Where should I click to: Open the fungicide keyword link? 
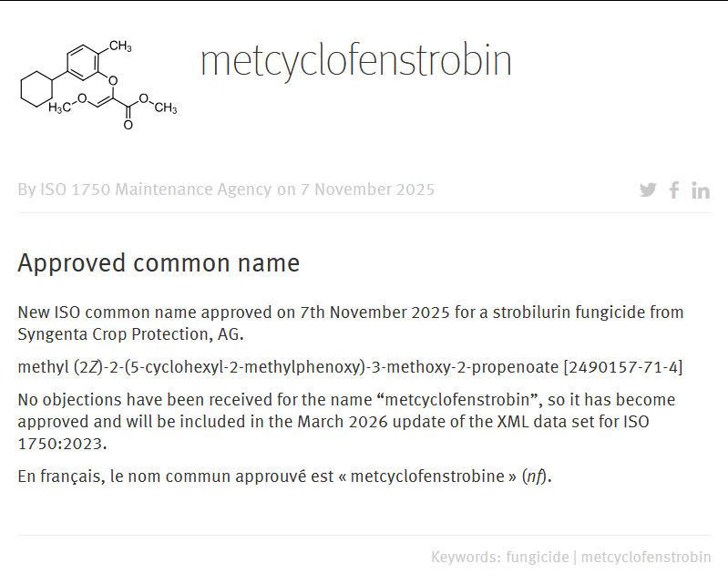(537, 557)
